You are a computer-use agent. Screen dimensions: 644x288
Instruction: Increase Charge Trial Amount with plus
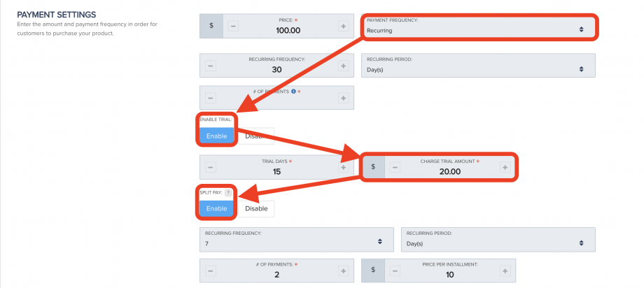click(x=505, y=167)
